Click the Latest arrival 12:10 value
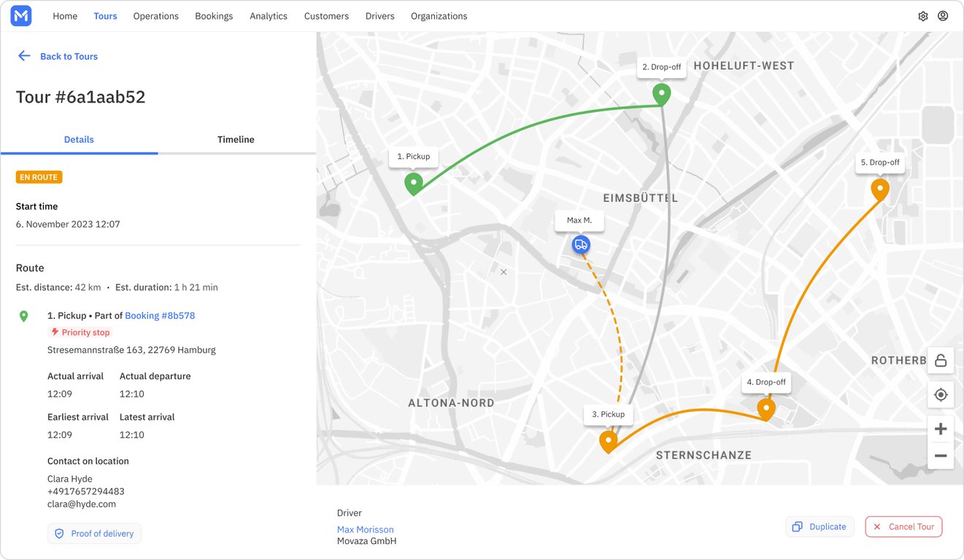 132,435
